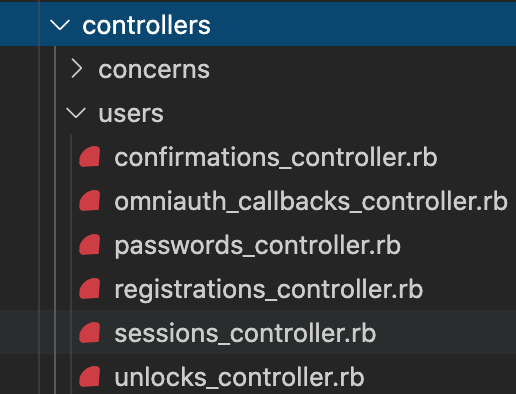The image size is (516, 394).
Task: Click Ruby icon next to registrations_controller.rb
Action: pos(90,289)
